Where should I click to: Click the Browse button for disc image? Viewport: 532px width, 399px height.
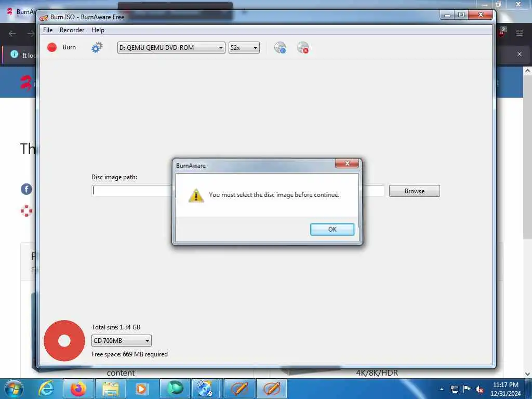click(x=414, y=191)
